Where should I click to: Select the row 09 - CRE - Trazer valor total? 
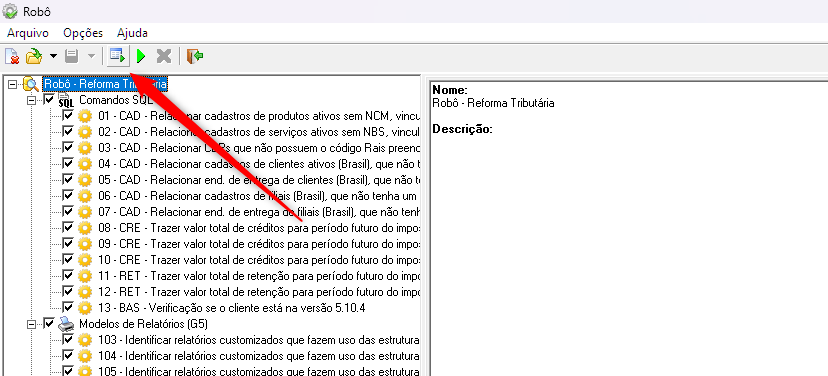pyautogui.click(x=259, y=243)
